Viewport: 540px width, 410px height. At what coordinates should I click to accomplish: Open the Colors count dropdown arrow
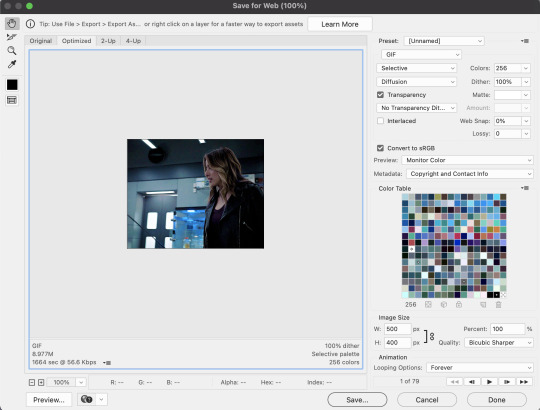(x=526, y=68)
